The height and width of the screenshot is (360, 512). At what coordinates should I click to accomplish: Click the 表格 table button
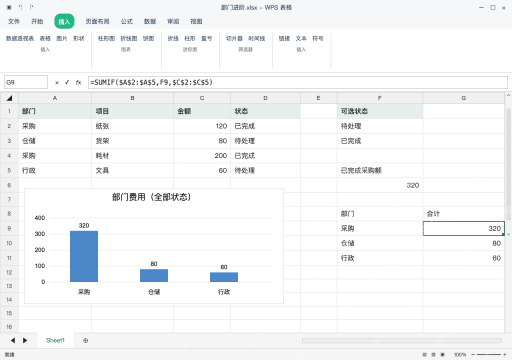[45, 39]
